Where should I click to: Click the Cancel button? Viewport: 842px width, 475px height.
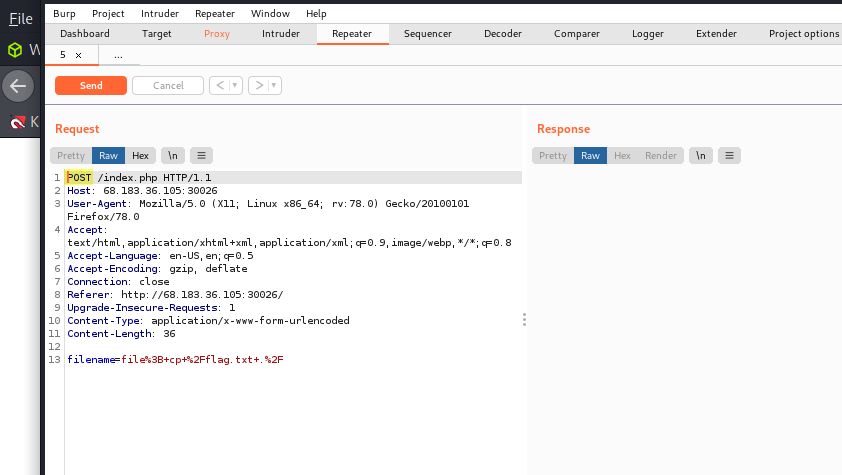[x=168, y=85]
